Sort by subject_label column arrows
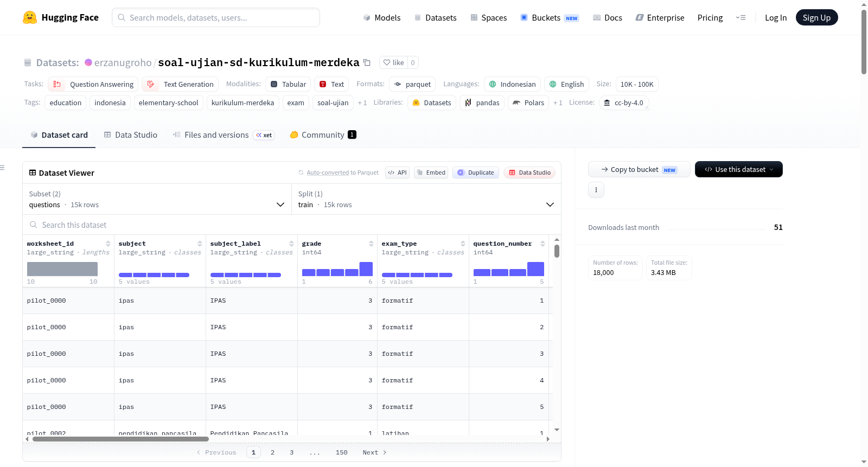Screen dimensions: 868x467 291,244
